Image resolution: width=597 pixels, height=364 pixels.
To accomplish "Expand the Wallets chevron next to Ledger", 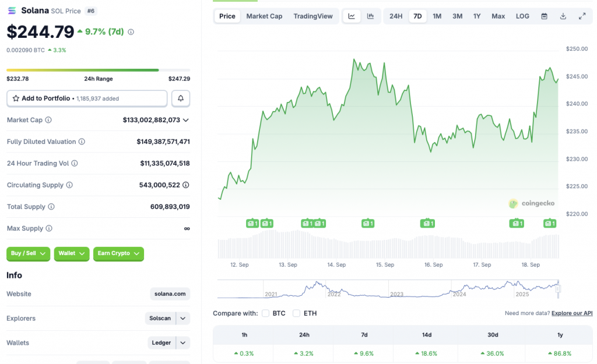I will 182,342.
